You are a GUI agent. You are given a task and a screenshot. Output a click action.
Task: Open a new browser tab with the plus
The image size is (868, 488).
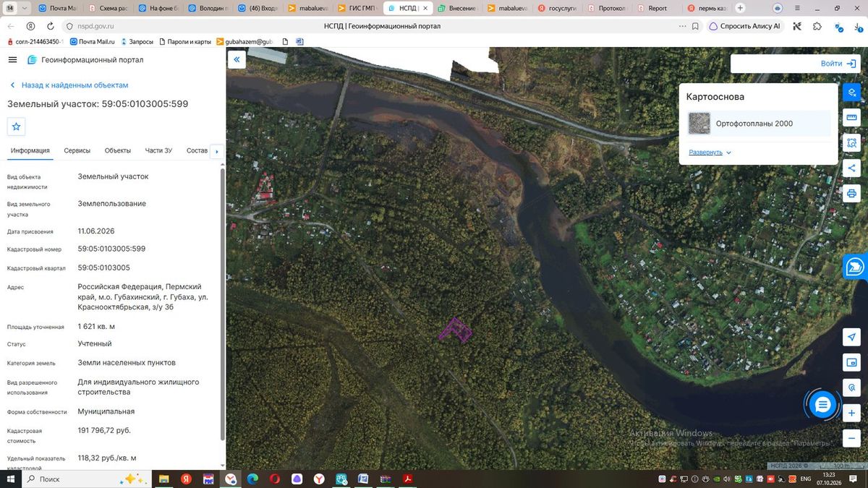coord(740,8)
